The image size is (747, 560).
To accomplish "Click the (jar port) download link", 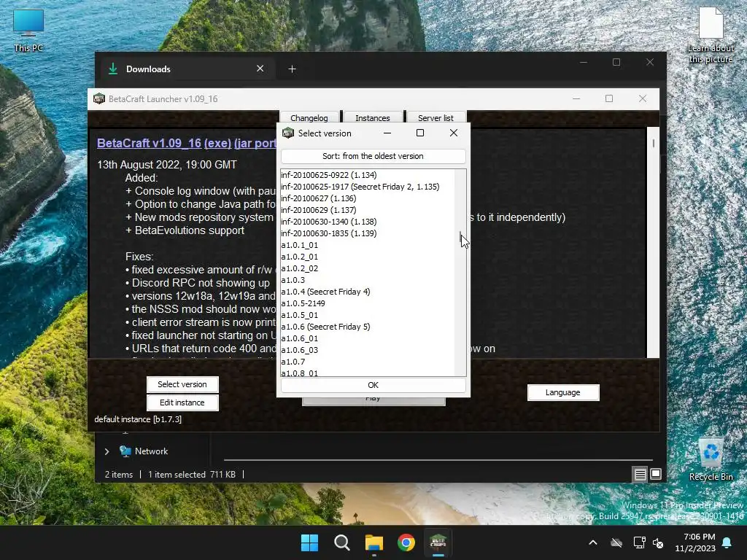I will click(x=255, y=143).
